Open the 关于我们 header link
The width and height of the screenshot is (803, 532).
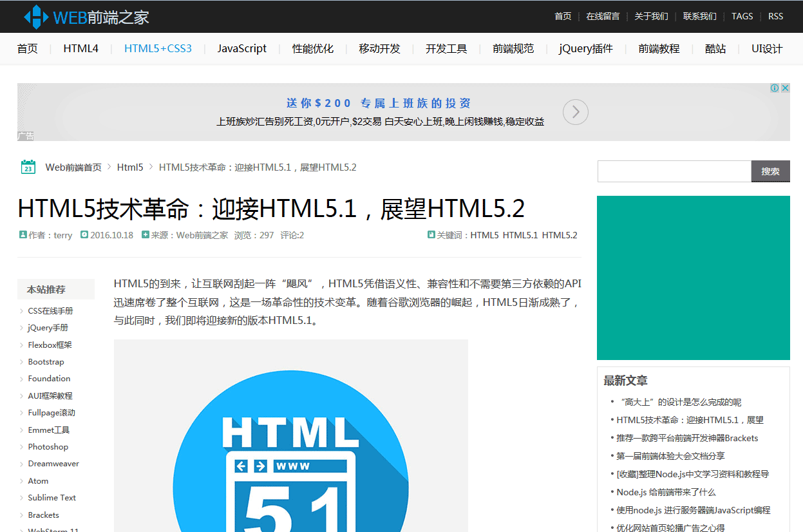tap(651, 16)
